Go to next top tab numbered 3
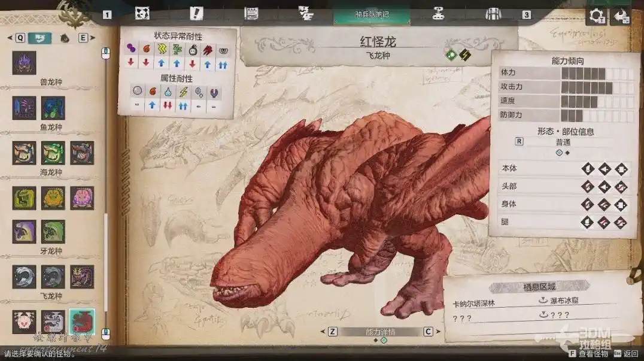The height and width of the screenshot is (361, 644). pyautogui.click(x=526, y=15)
